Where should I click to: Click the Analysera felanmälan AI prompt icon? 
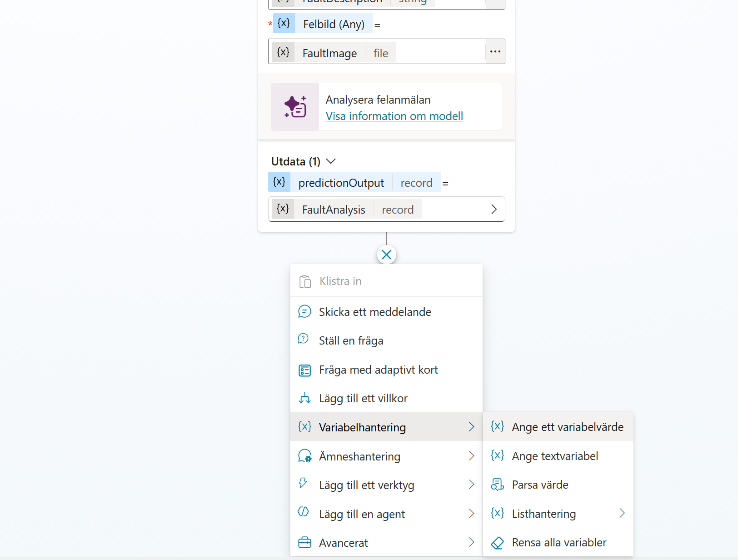295,107
